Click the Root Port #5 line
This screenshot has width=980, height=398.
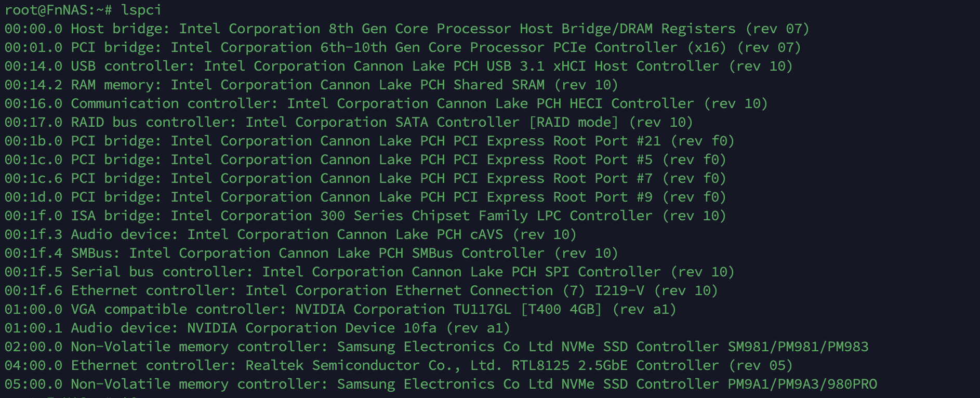[365, 160]
